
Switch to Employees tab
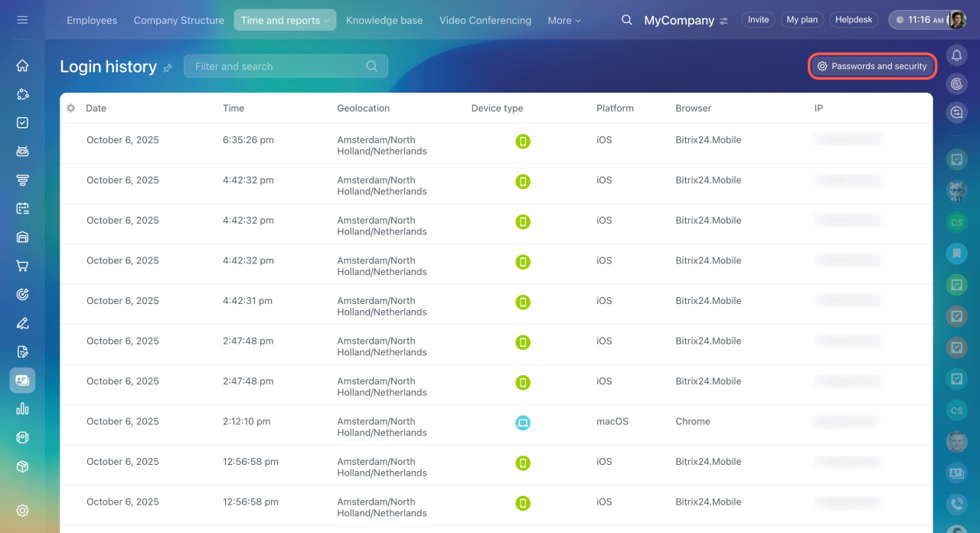(92, 21)
